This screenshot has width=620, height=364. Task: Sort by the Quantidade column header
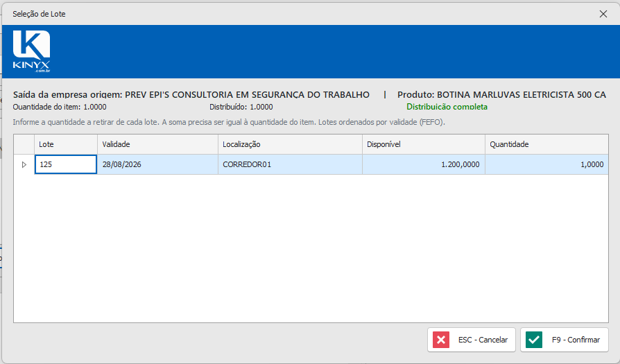[546, 144]
